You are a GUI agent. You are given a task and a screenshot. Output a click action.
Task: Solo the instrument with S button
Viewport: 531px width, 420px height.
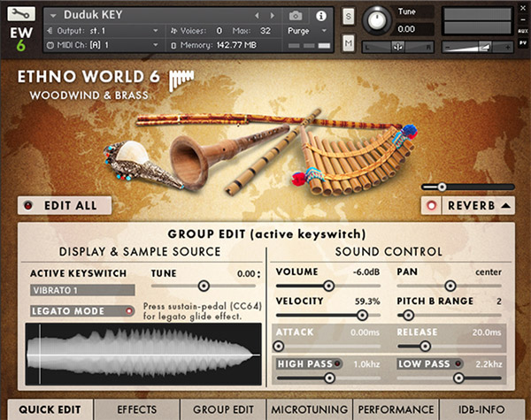[x=349, y=16]
